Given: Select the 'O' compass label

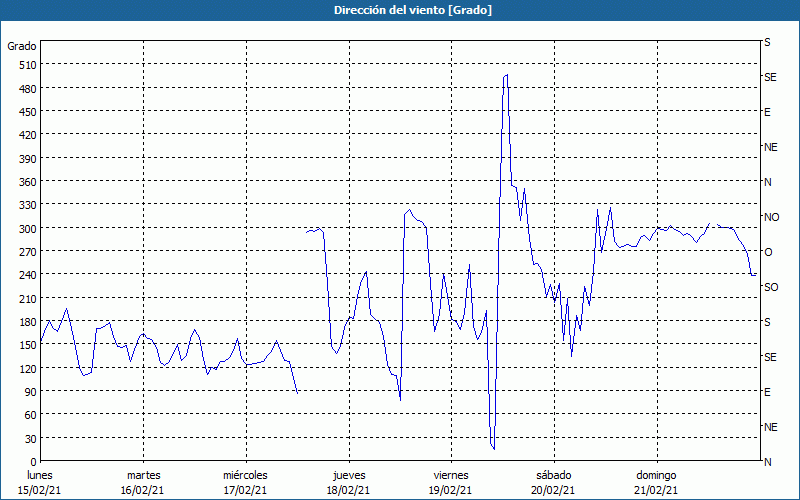Looking at the screenshot, I should pyautogui.click(x=768, y=252).
